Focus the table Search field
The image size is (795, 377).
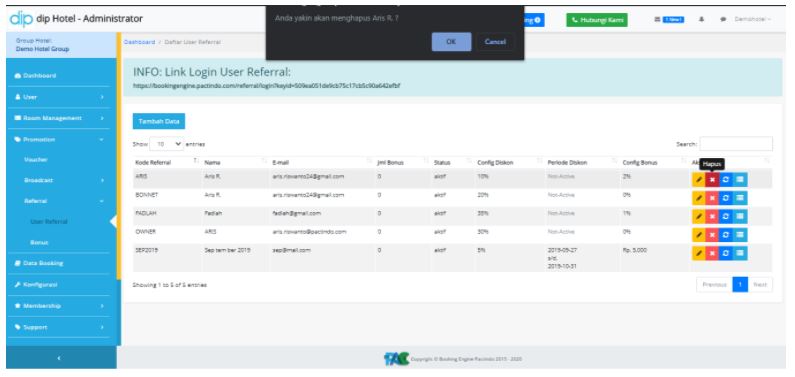click(x=736, y=144)
